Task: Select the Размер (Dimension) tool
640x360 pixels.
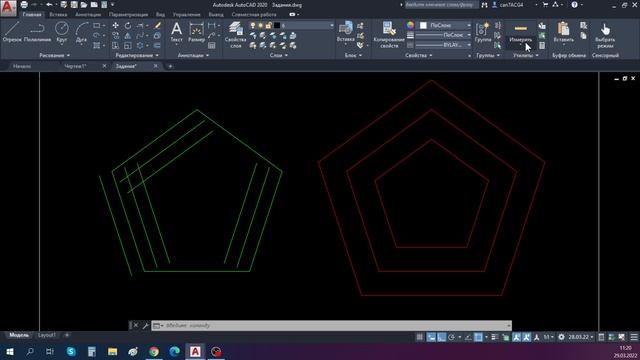Action: [196, 32]
